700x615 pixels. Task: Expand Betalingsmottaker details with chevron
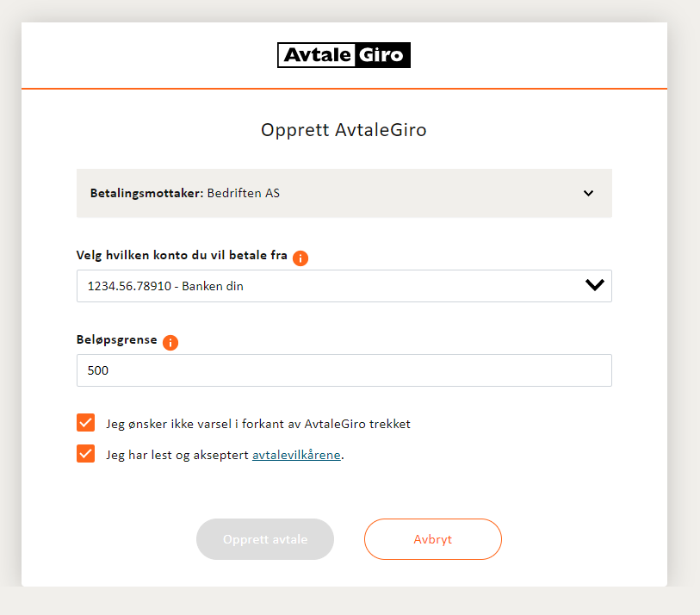[588, 193]
